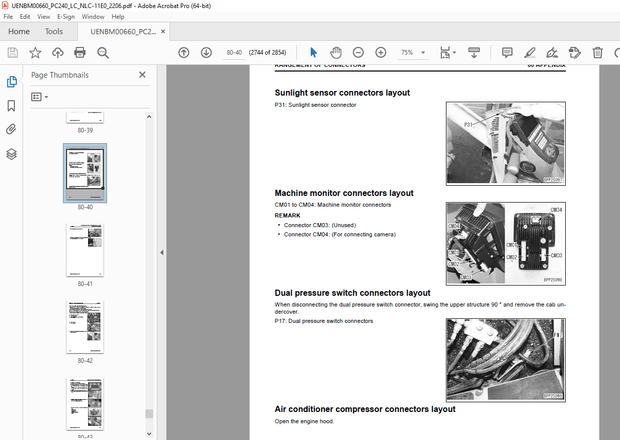Open the File menu

pyautogui.click(x=8, y=17)
